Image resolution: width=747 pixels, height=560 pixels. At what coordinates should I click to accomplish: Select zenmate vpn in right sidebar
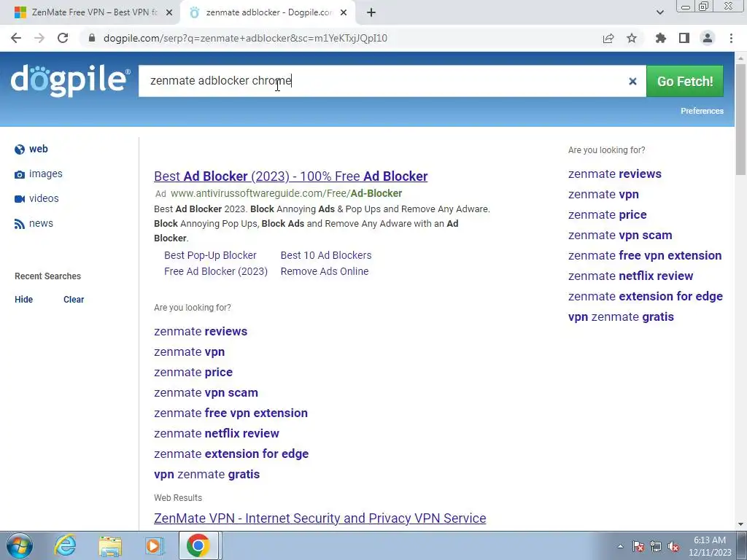[x=603, y=194]
